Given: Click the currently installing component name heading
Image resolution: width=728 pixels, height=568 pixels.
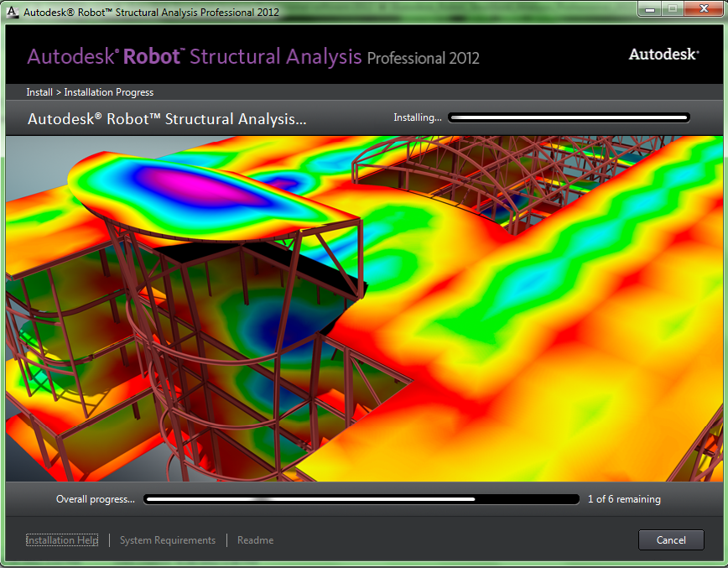Looking at the screenshot, I should [167, 119].
